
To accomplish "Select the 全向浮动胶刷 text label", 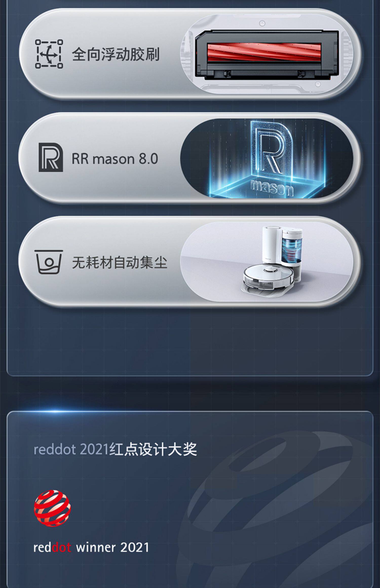I will [116, 54].
